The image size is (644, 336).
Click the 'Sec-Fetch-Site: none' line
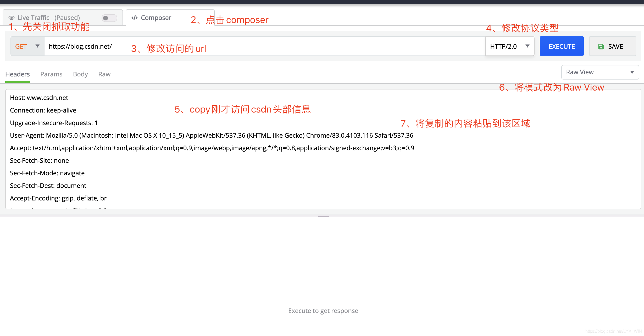(x=39, y=161)
